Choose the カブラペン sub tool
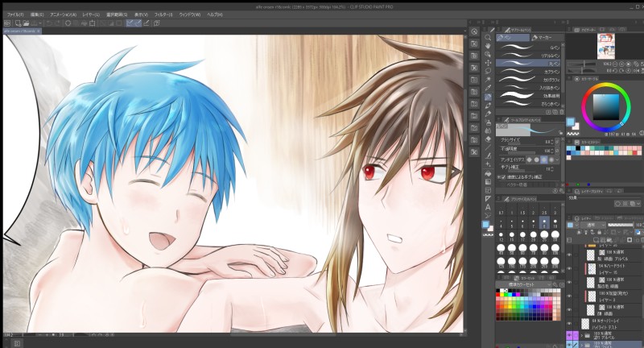 [x=528, y=72]
